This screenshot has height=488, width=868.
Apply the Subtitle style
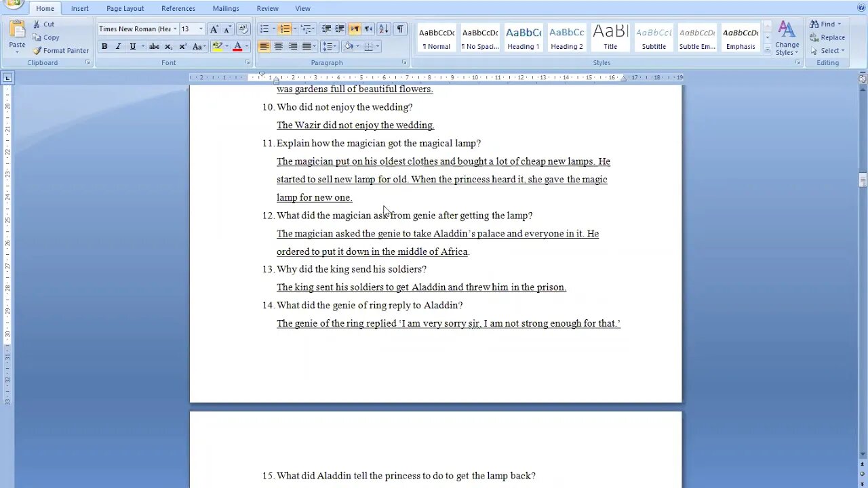654,38
